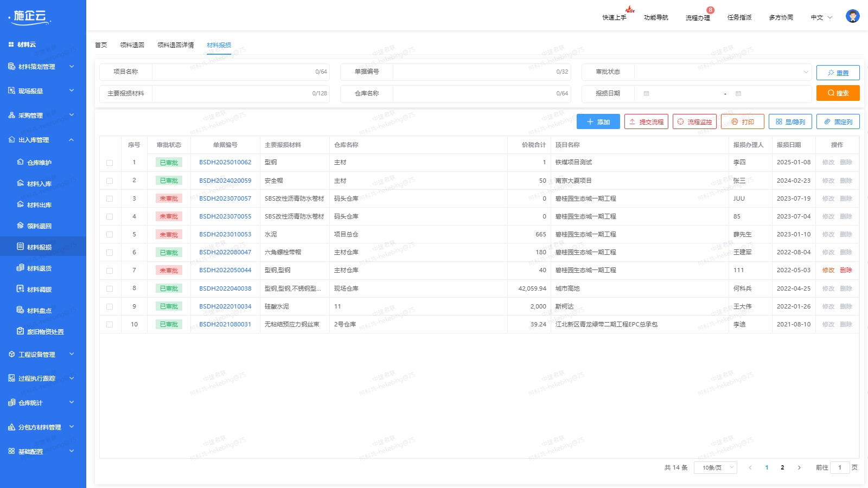Check the checkbox for row 1
Screen dimensions: 868x488
click(x=110, y=163)
